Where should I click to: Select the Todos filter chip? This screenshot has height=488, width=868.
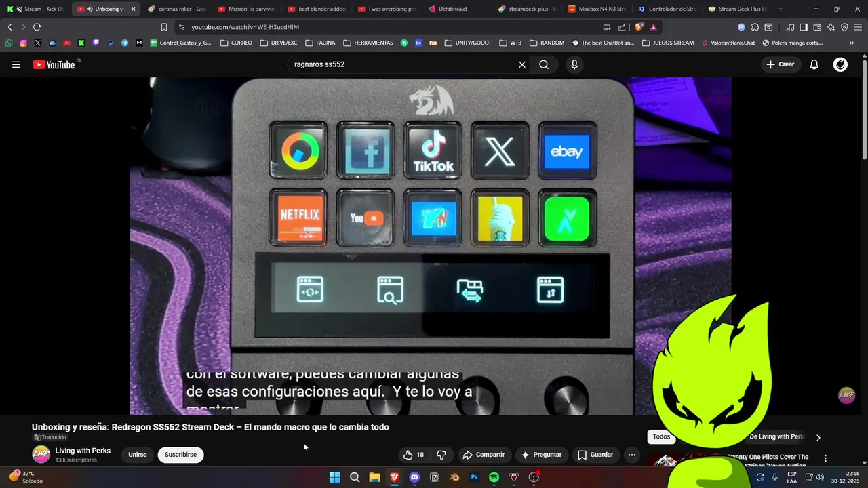661,436
